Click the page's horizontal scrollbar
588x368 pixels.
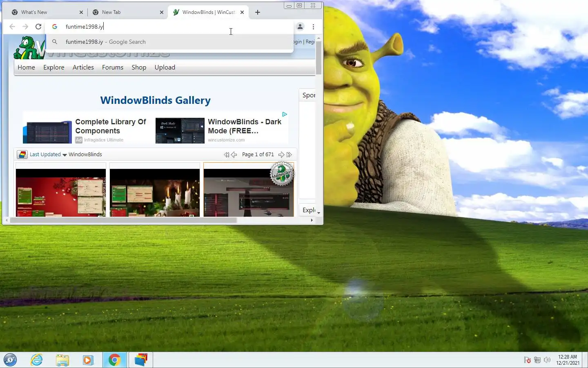[123, 220]
